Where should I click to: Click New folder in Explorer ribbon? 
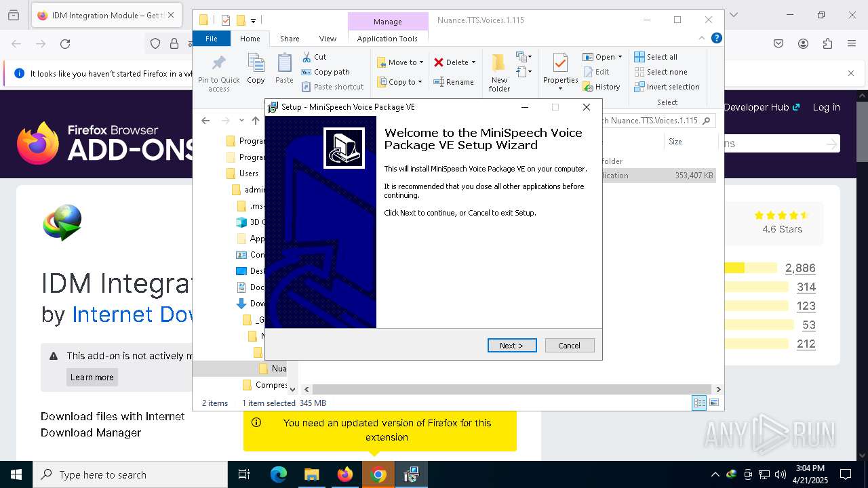tap(499, 73)
